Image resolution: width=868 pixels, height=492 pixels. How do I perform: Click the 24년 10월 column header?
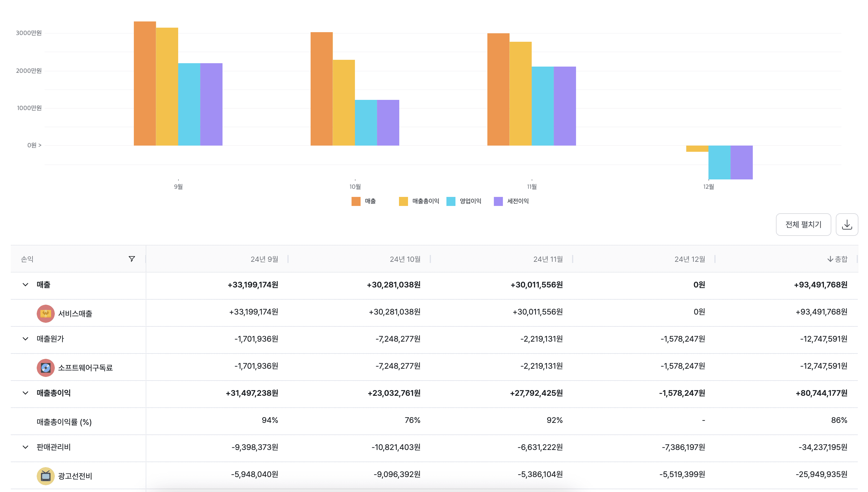405,259
